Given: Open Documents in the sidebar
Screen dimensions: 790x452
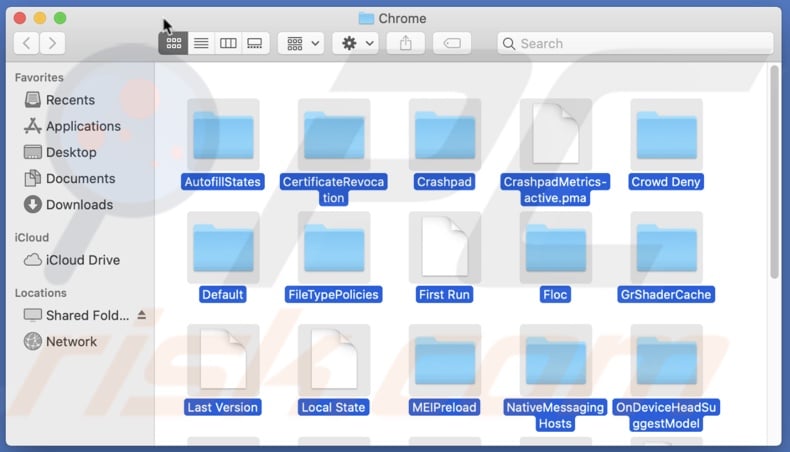Looking at the screenshot, I should click(70, 178).
